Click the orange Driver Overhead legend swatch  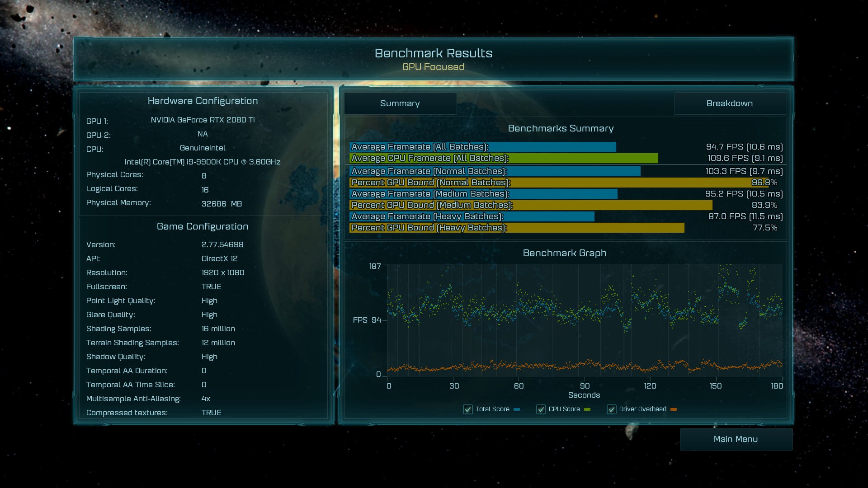pos(674,409)
